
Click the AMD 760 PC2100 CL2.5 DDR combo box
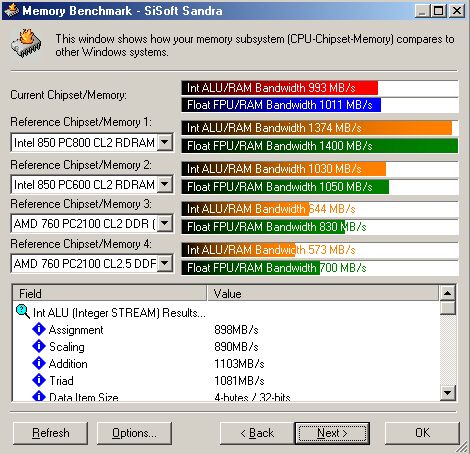[92, 263]
